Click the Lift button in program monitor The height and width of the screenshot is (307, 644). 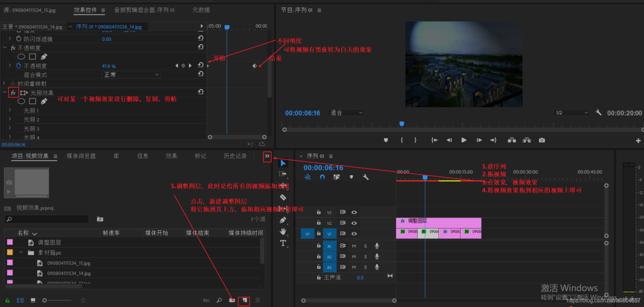pos(512,140)
